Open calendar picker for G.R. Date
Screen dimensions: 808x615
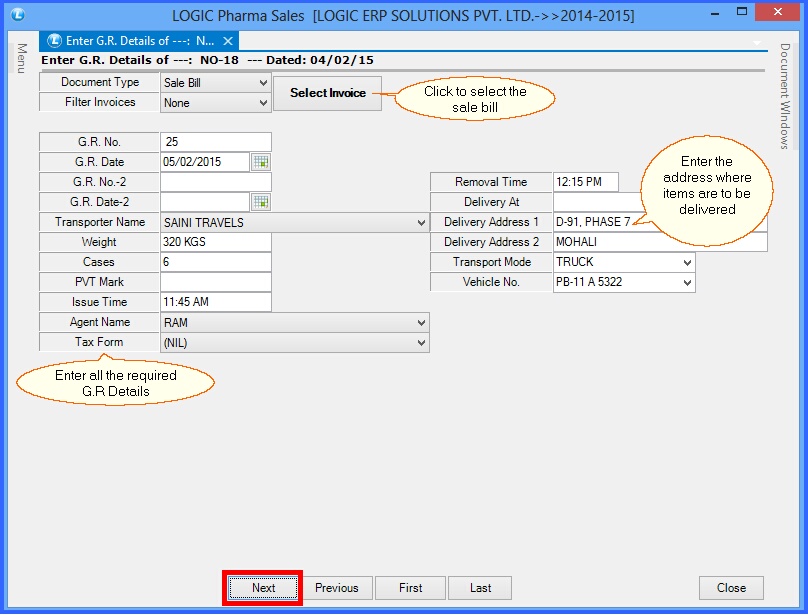[261, 162]
